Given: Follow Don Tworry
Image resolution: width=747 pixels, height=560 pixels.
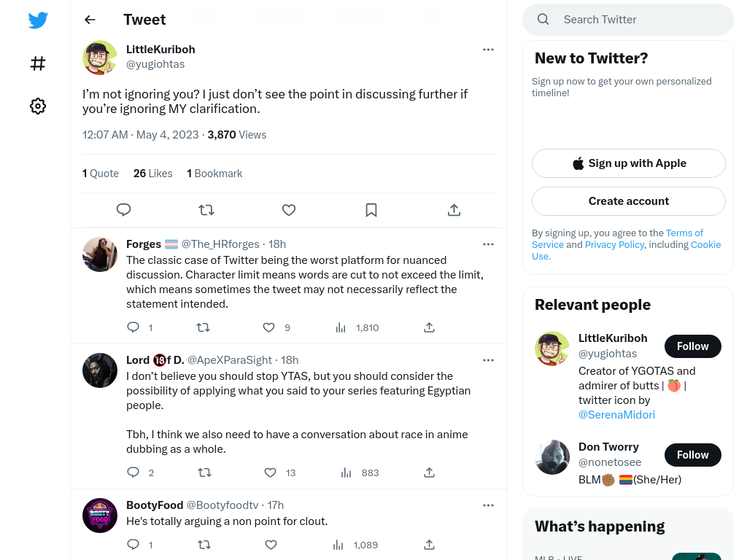Looking at the screenshot, I should click(693, 455).
